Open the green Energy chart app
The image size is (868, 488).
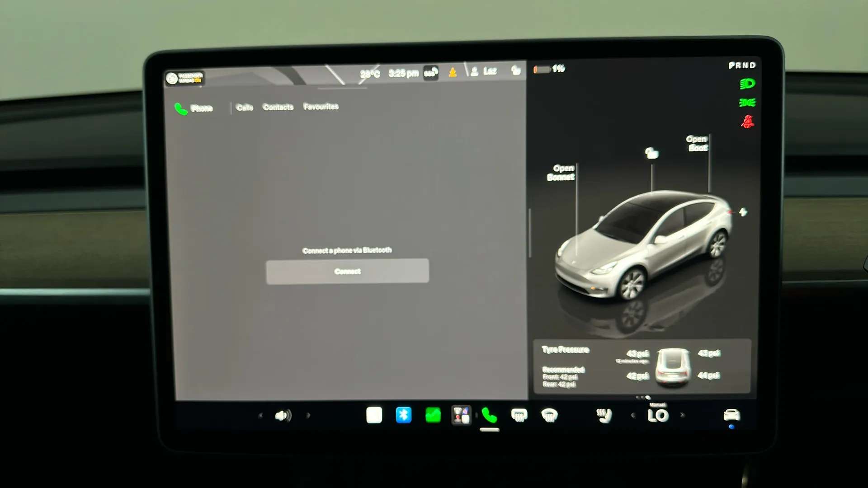coord(433,415)
